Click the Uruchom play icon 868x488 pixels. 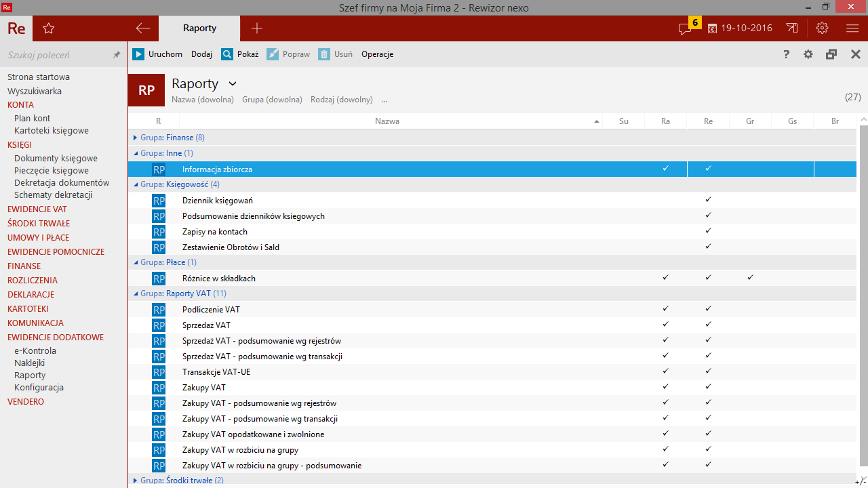[x=138, y=54]
